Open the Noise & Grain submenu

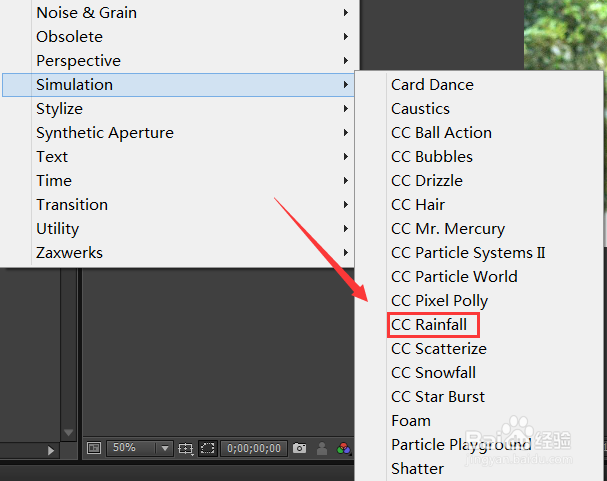[178, 13]
